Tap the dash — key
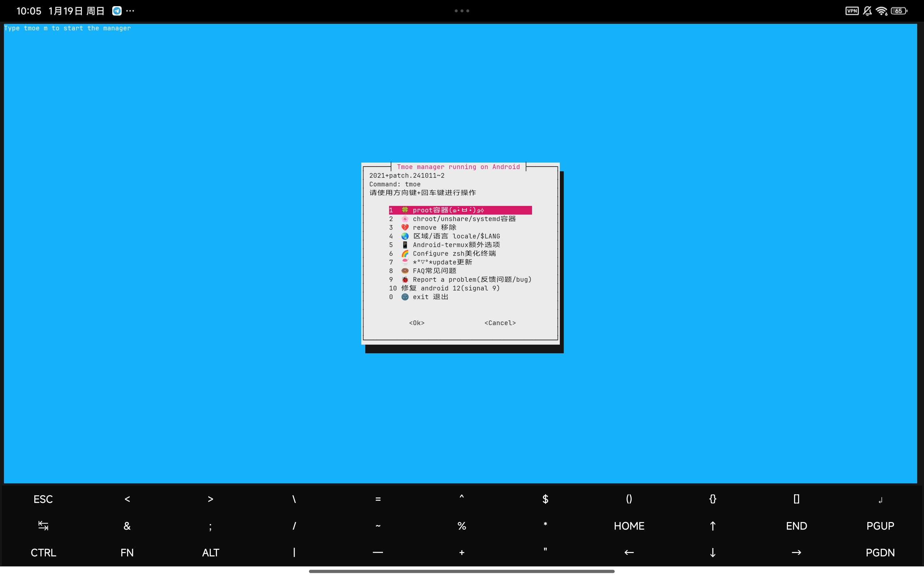The height and width of the screenshot is (578, 924). (378, 553)
